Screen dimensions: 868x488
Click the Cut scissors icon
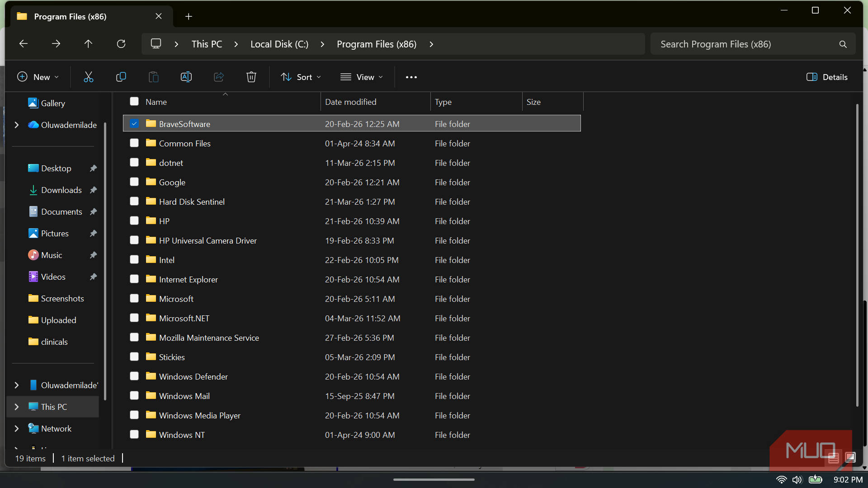[89, 77]
